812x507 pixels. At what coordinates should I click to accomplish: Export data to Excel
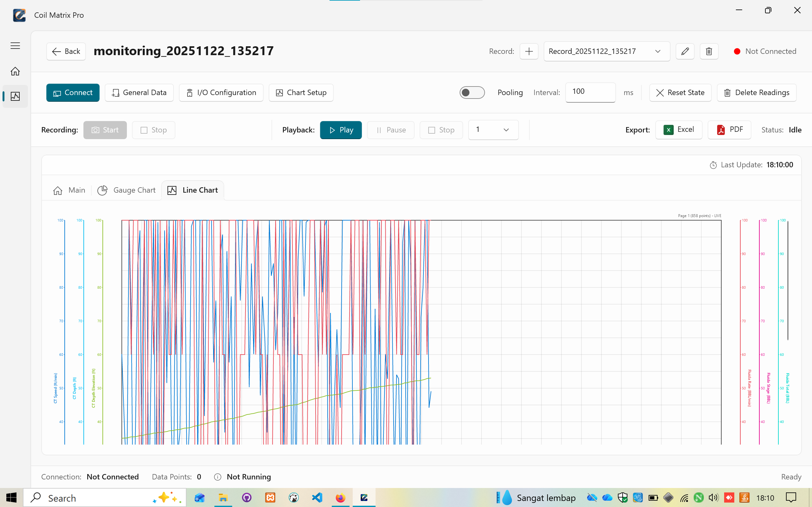coord(678,130)
